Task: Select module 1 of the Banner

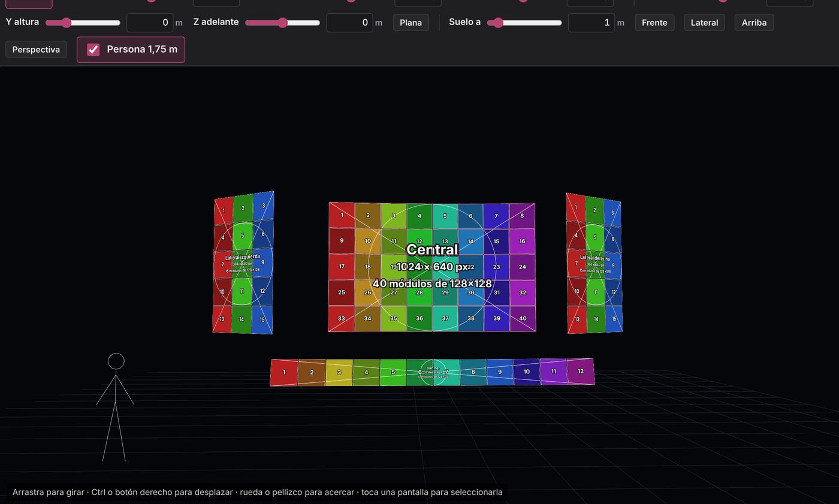Action: click(x=284, y=372)
